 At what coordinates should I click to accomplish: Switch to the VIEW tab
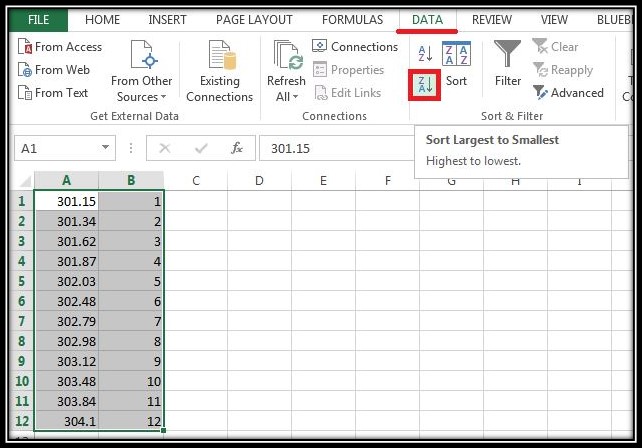(554, 20)
